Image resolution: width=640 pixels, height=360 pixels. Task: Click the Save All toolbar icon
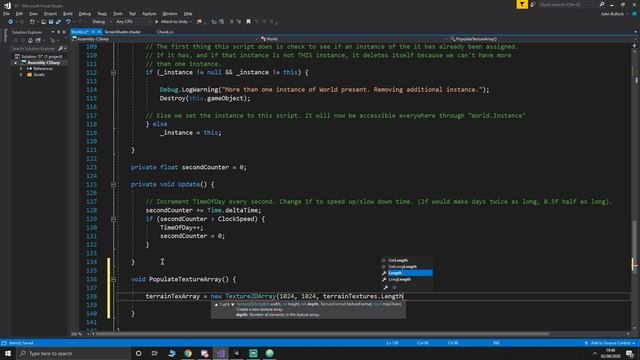click(58, 22)
